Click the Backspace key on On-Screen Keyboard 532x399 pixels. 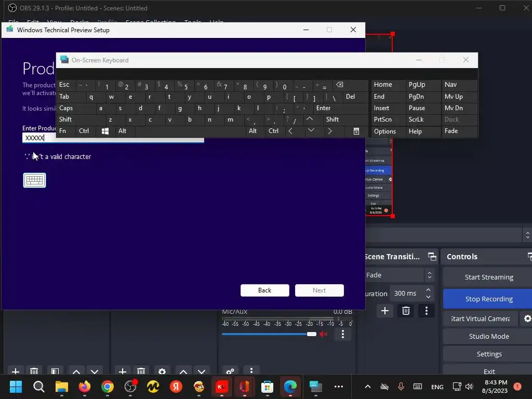click(x=340, y=85)
